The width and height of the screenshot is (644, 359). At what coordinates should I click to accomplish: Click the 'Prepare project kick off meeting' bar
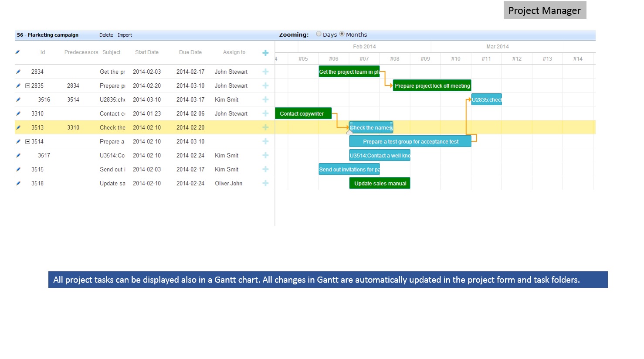432,85
